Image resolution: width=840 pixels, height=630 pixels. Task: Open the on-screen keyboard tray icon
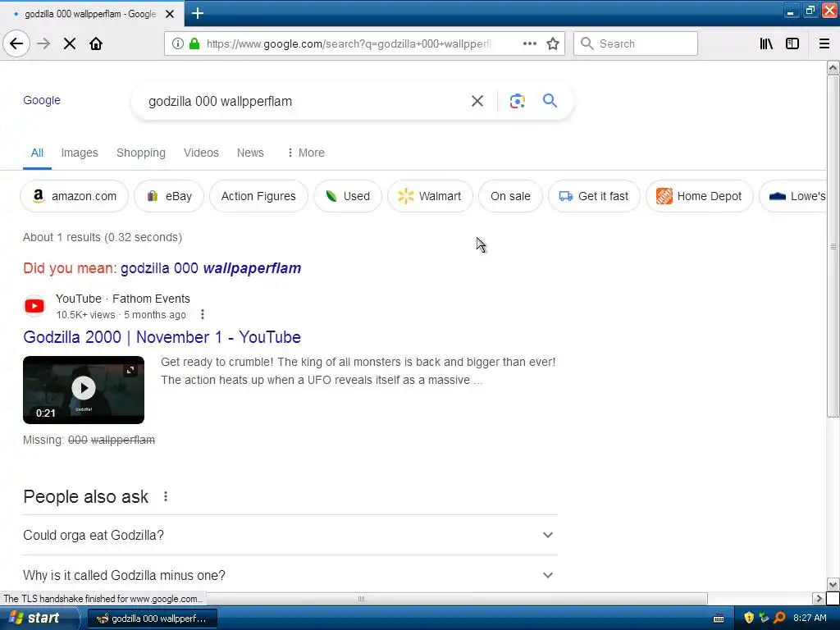pyautogui.click(x=719, y=619)
